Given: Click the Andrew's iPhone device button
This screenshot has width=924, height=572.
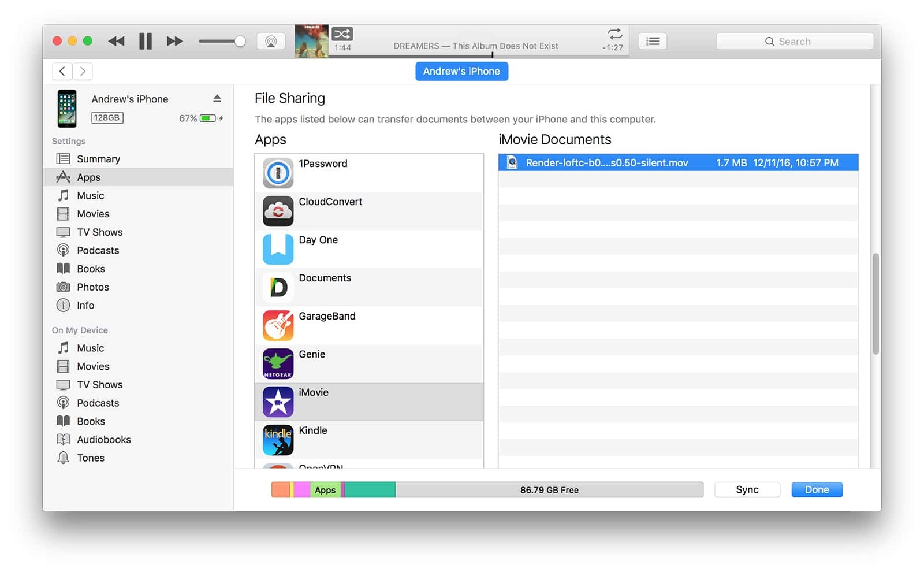Looking at the screenshot, I should (x=461, y=71).
